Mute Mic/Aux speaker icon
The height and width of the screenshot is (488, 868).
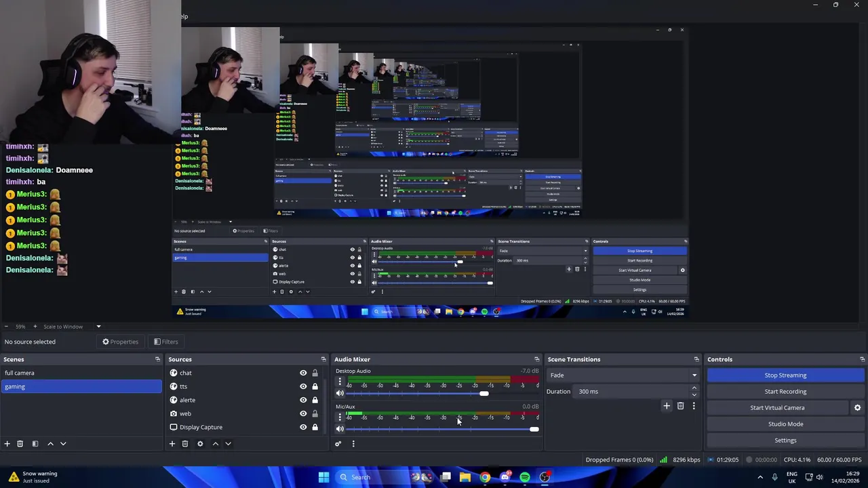tap(340, 429)
